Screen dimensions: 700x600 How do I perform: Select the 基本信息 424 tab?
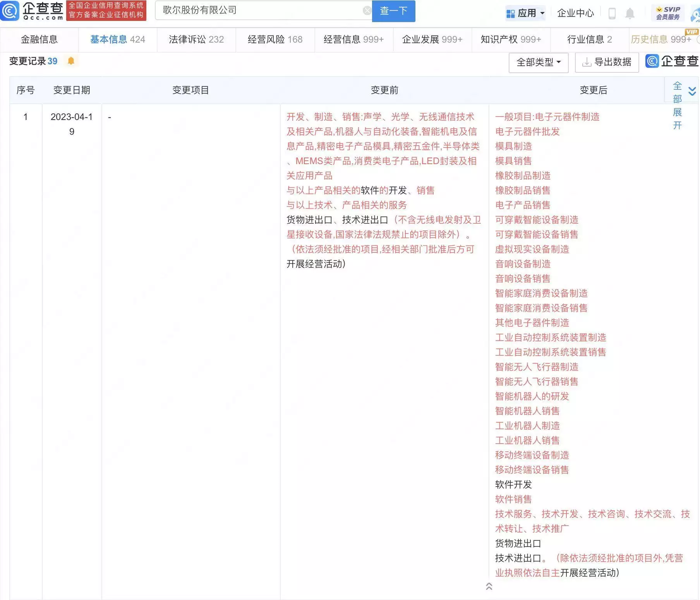(x=118, y=39)
